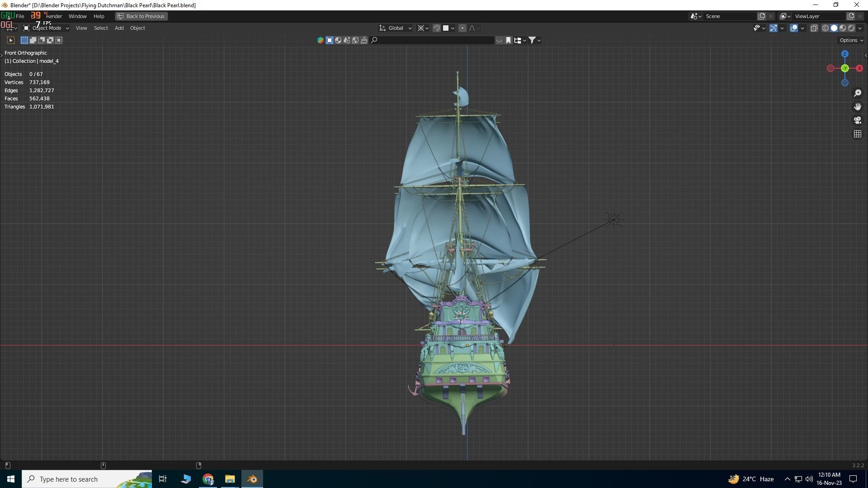The height and width of the screenshot is (488, 868).
Task: Open Blender from the Windows taskbar
Action: [x=252, y=479]
